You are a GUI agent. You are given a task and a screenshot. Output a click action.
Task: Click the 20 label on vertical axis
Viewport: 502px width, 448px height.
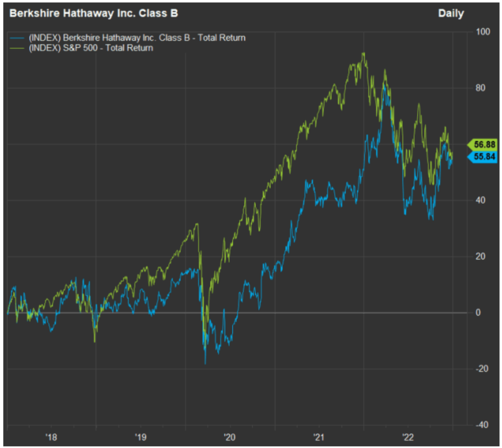[x=481, y=257]
